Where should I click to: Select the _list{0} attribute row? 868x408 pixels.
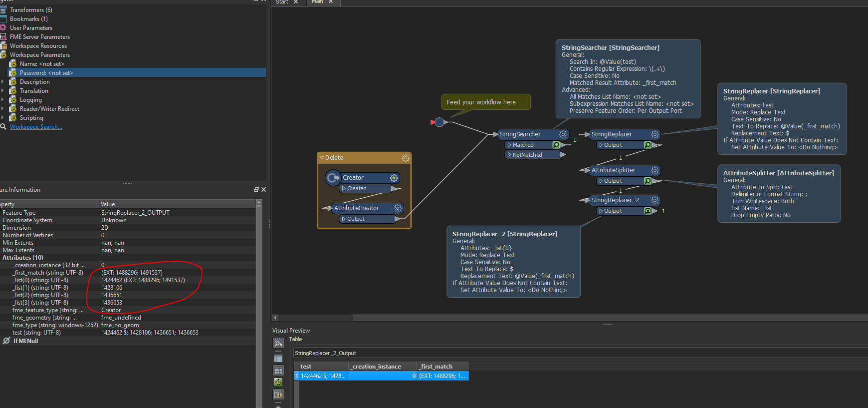coord(129,280)
